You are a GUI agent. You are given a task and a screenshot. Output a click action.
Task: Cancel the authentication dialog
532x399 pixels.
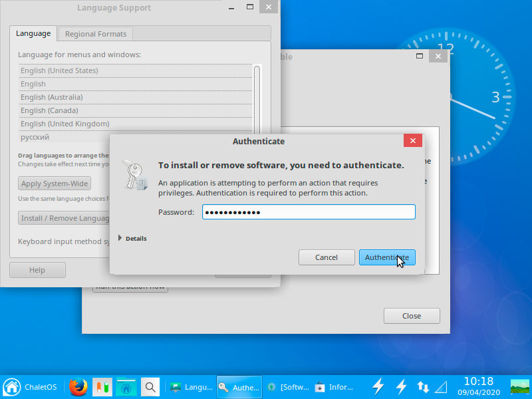click(x=327, y=257)
